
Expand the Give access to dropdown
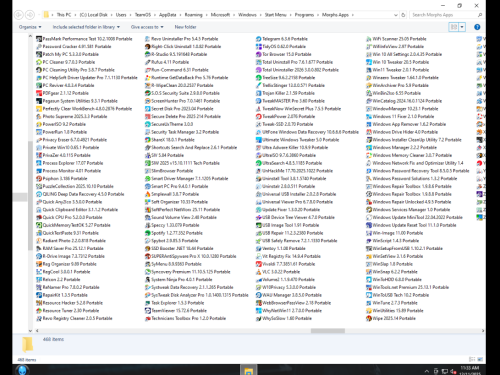pos(147,27)
